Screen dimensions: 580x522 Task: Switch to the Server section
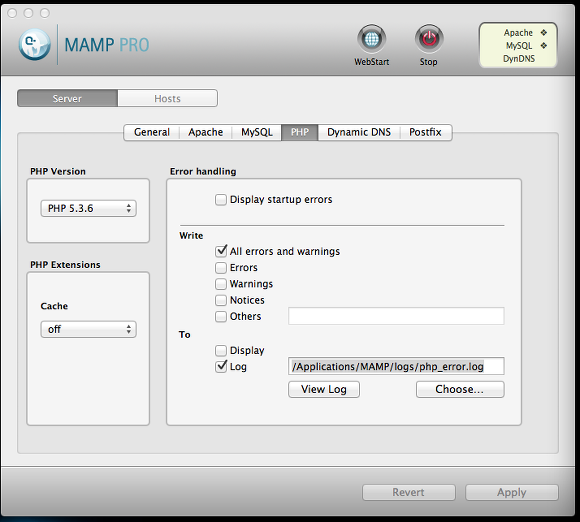67,98
